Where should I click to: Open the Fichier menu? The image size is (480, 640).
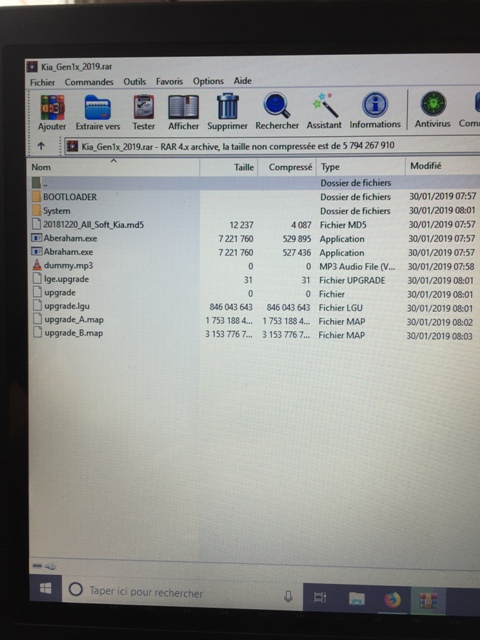[x=42, y=82]
